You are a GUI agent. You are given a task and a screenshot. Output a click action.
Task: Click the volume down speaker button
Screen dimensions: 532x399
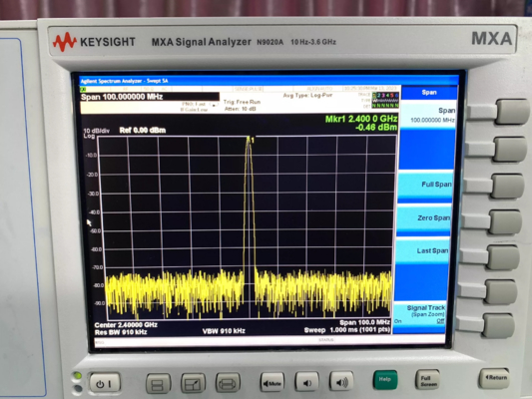306,382
